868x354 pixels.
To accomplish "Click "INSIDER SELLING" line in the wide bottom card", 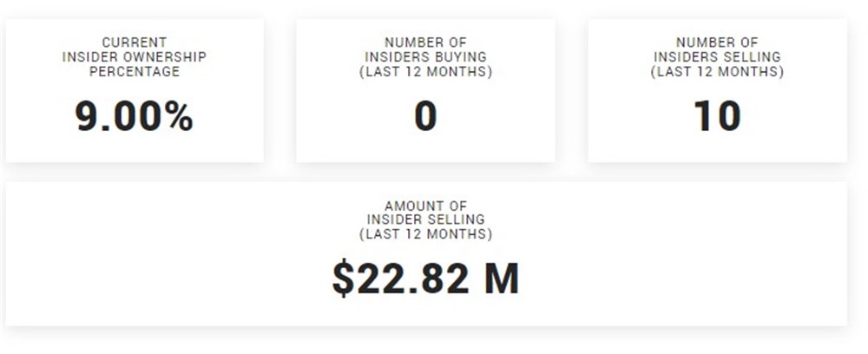I will click(425, 220).
